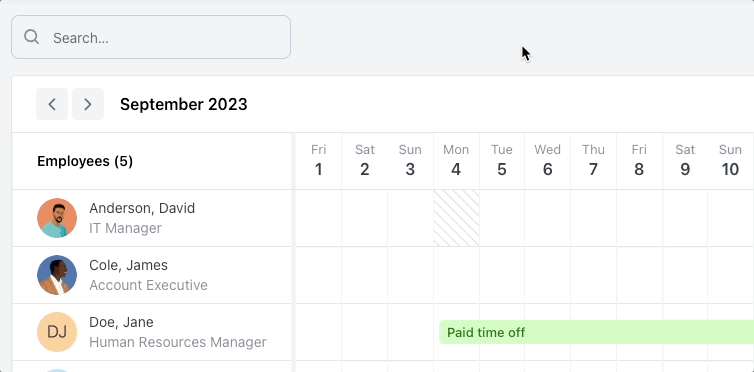Screen dimensions: 754x372
Task: Select the Mon 4 date column header
Action: [x=456, y=161]
